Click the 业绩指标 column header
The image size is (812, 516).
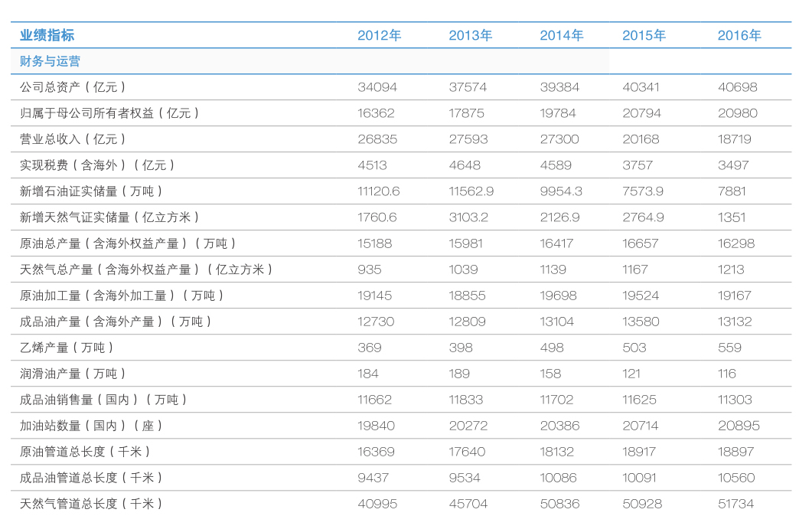47,35
